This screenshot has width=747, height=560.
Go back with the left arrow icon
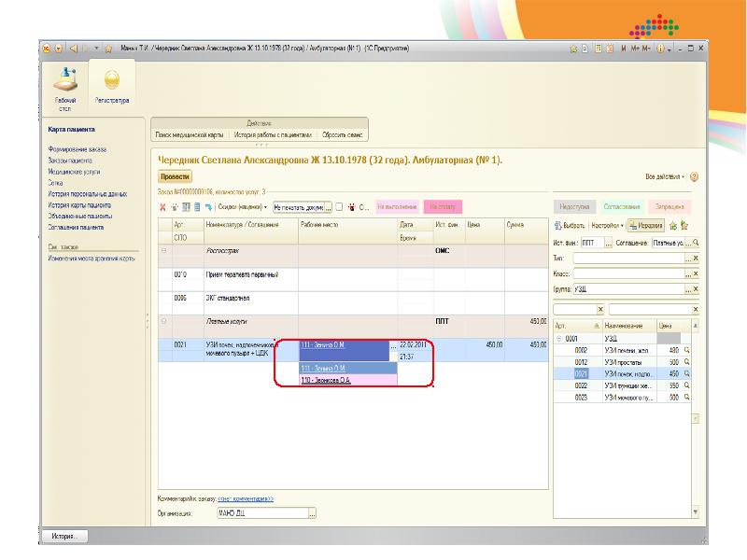(74, 49)
